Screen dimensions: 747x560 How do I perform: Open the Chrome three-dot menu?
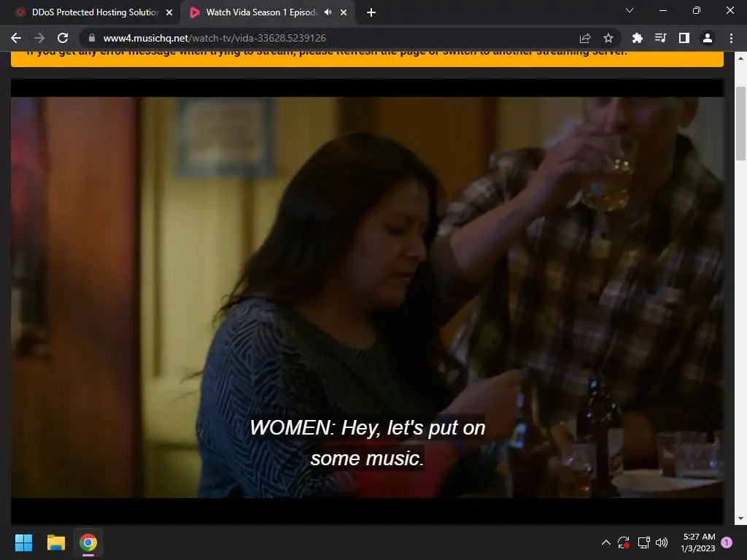[x=731, y=38]
